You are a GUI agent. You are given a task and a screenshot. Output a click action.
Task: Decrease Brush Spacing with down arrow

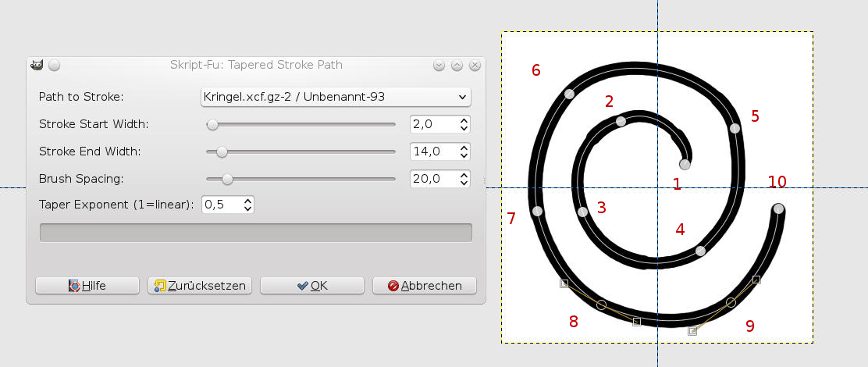[x=464, y=183]
